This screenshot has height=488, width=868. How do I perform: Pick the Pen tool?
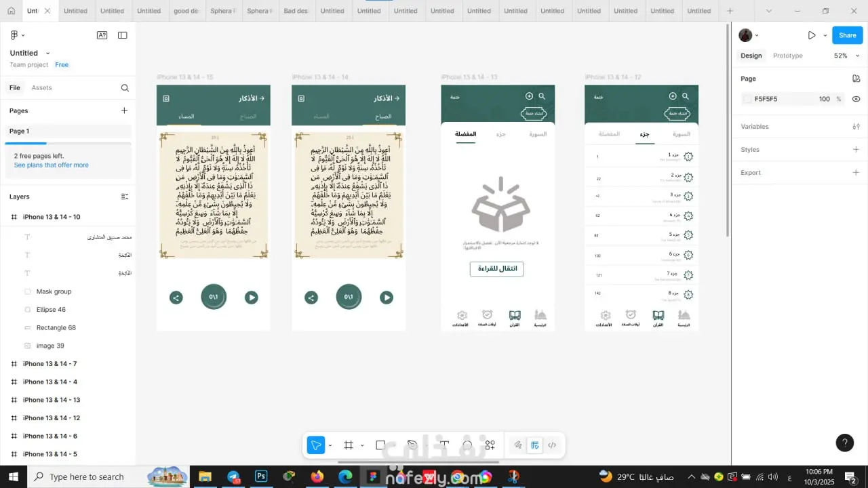(x=412, y=445)
